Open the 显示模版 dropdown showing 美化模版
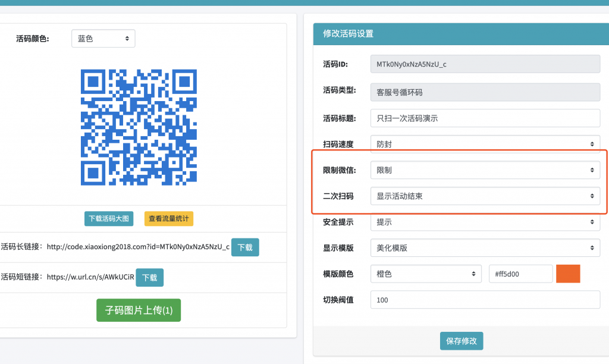609x364 pixels. pos(485,248)
